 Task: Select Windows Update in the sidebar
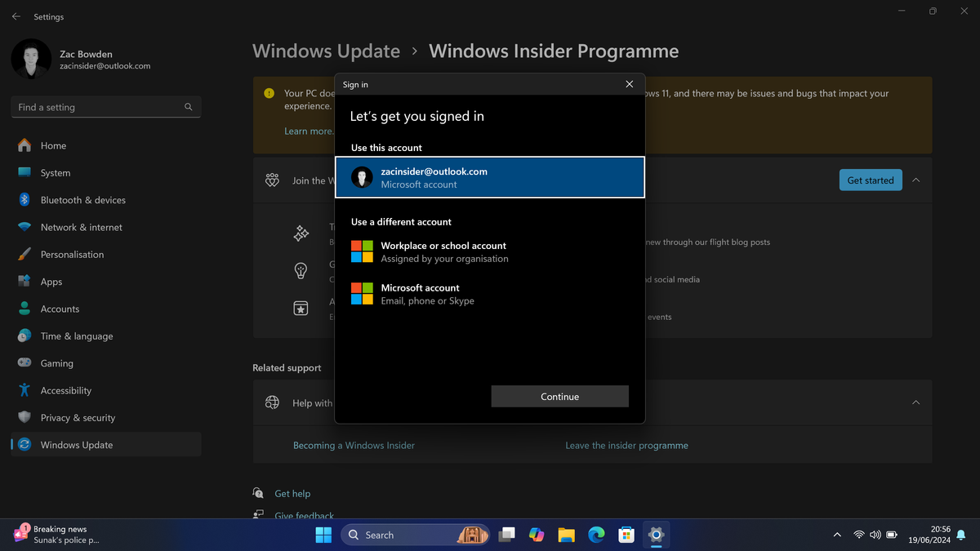(106, 445)
